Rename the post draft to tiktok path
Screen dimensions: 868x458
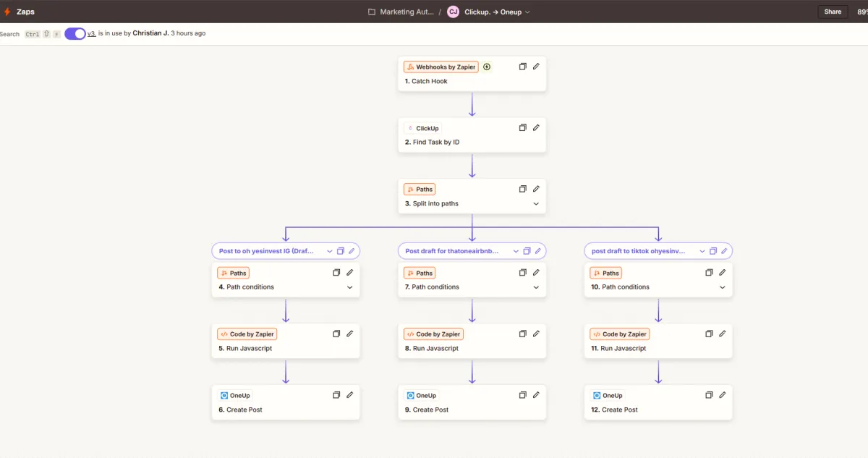[724, 251]
